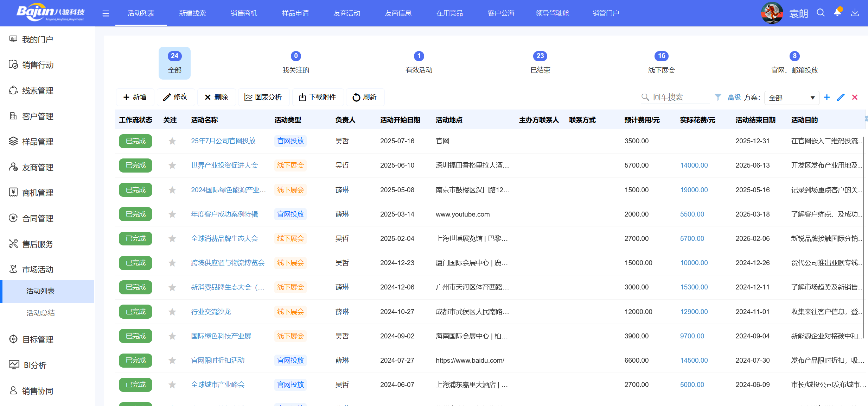Click the red X delete-scheme icon
Viewport: 868px width, 406px height.
click(855, 98)
